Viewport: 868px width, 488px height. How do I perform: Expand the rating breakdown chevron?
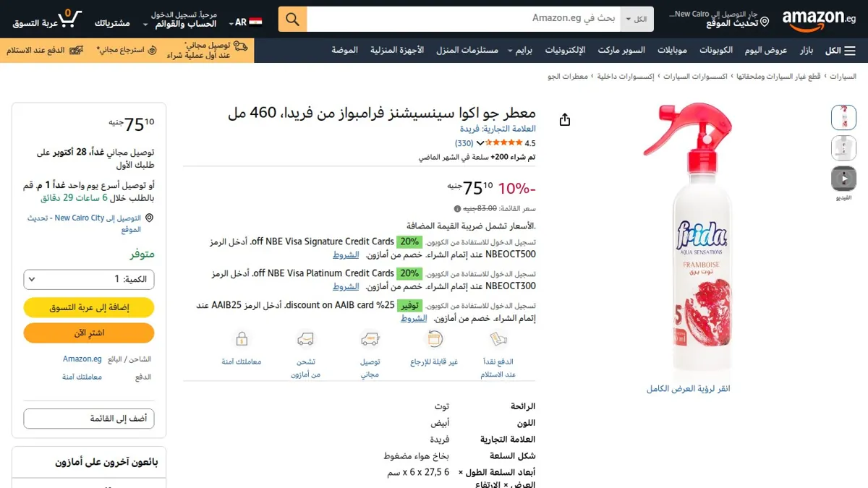(x=480, y=143)
